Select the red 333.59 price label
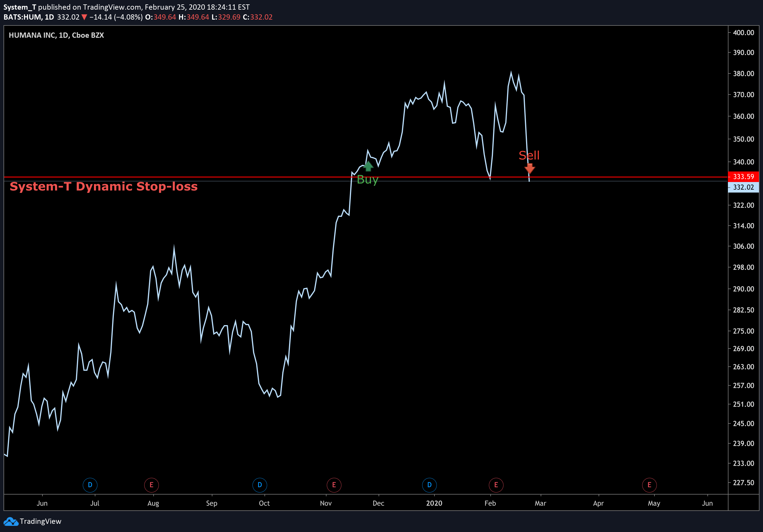This screenshot has height=532, width=763. pos(743,177)
